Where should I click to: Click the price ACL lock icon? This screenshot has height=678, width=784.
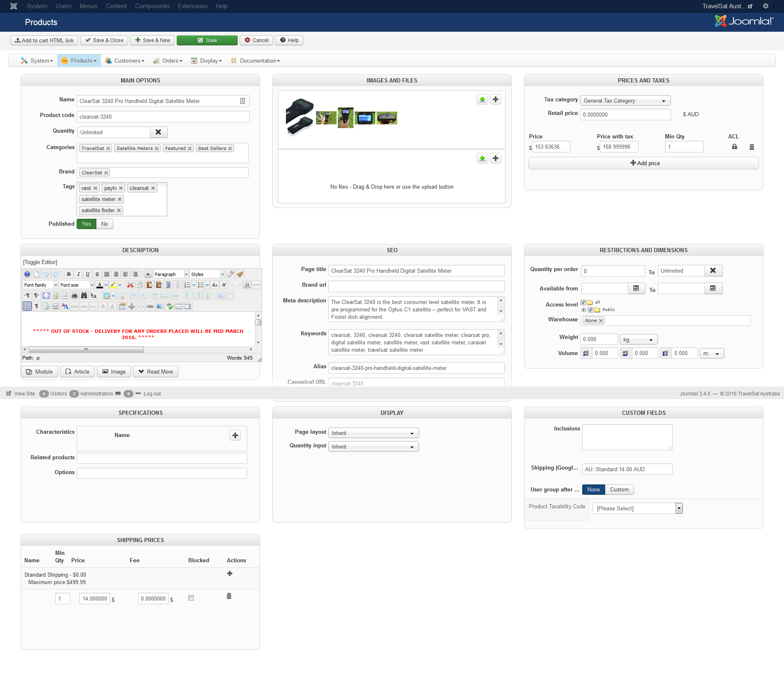(x=735, y=147)
